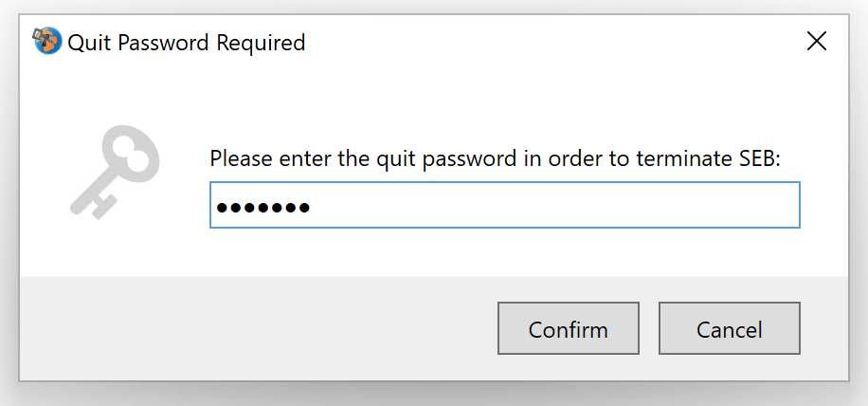Viewport: 868px width, 406px height.
Task: Click the Cancel button
Action: click(x=729, y=328)
